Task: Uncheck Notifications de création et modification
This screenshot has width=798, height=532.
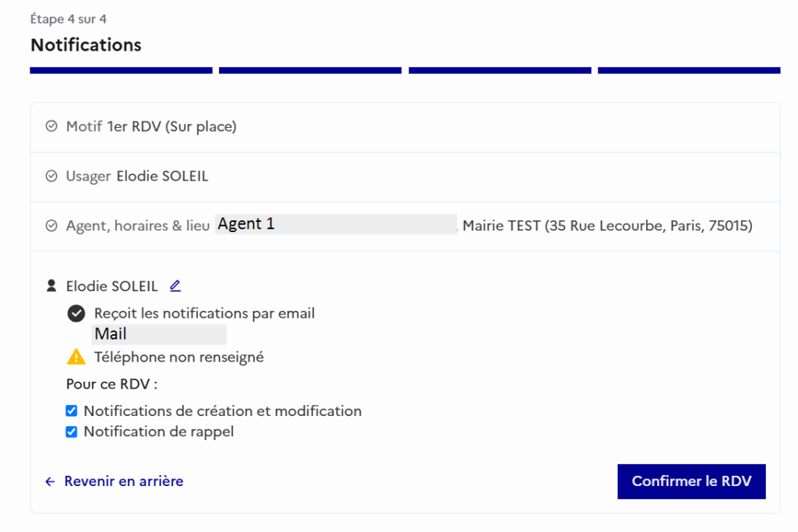Action: (x=71, y=410)
